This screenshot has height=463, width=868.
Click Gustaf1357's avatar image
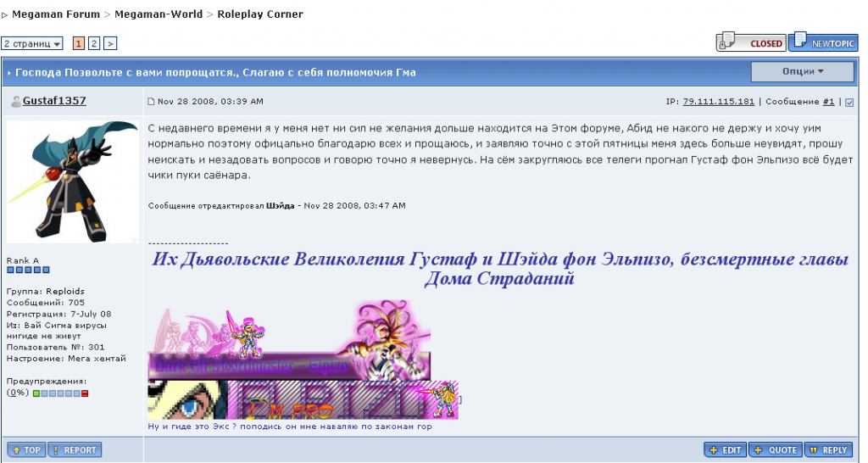(x=73, y=181)
